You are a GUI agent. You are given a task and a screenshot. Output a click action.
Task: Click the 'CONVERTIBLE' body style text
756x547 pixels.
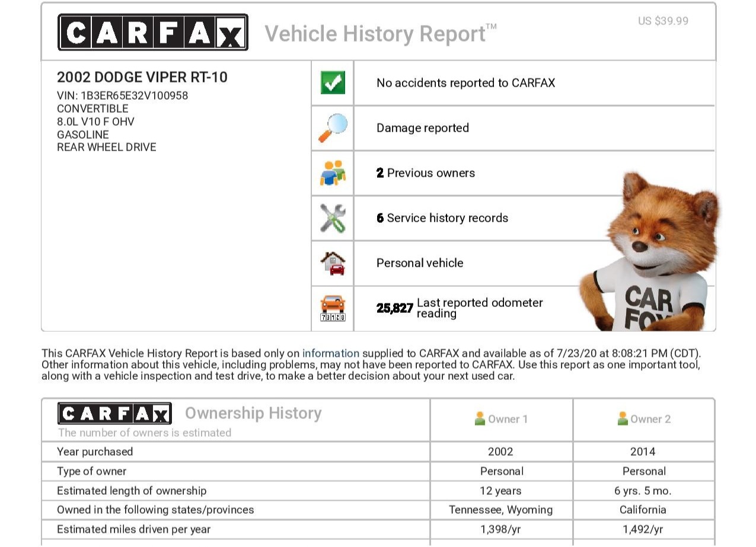point(92,108)
